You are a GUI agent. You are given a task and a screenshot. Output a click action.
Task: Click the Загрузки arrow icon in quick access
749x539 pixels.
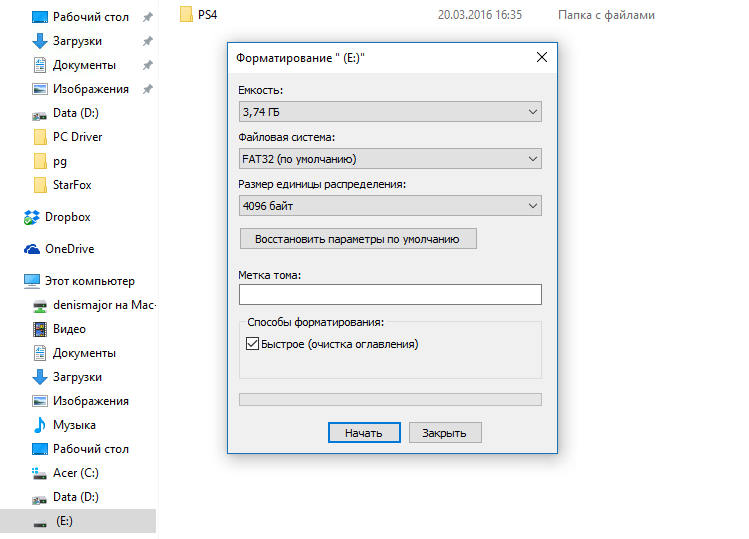tap(40, 41)
